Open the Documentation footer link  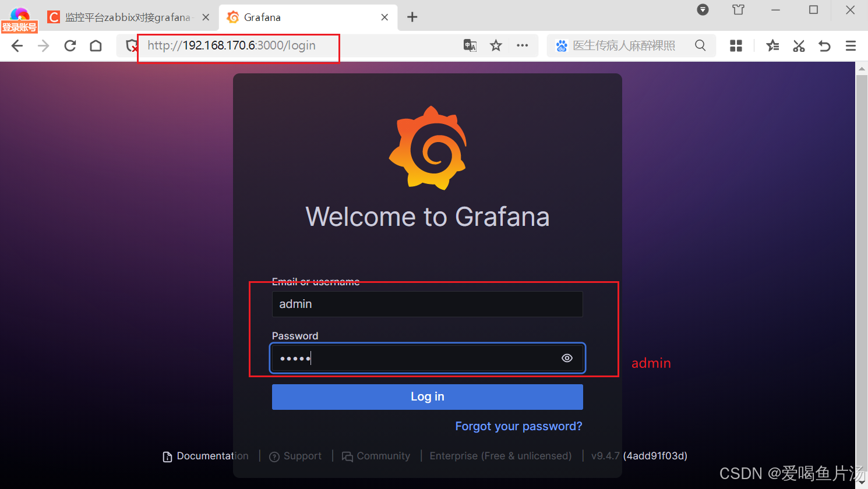[206, 456]
